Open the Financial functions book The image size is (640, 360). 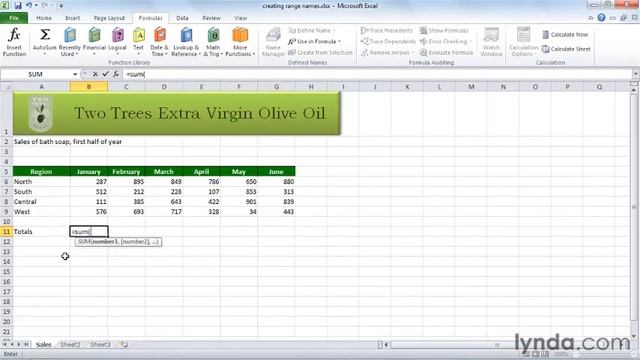[x=94, y=42]
